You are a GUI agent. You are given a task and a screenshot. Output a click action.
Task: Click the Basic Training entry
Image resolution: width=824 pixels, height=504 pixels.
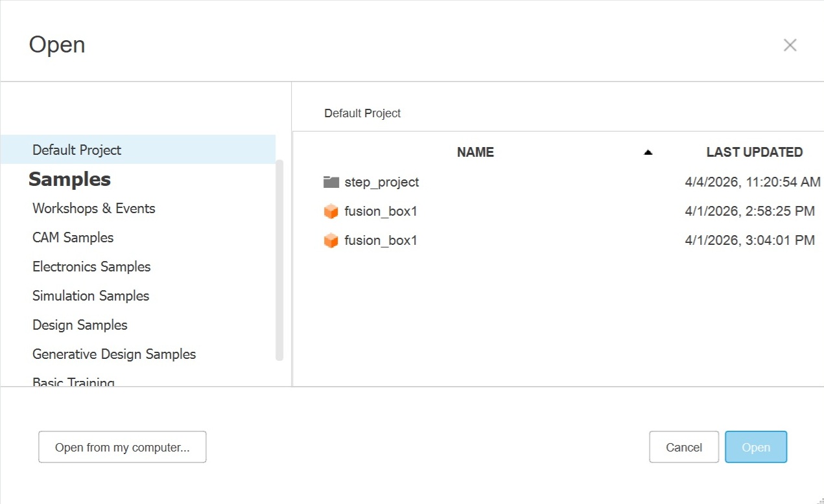73,382
